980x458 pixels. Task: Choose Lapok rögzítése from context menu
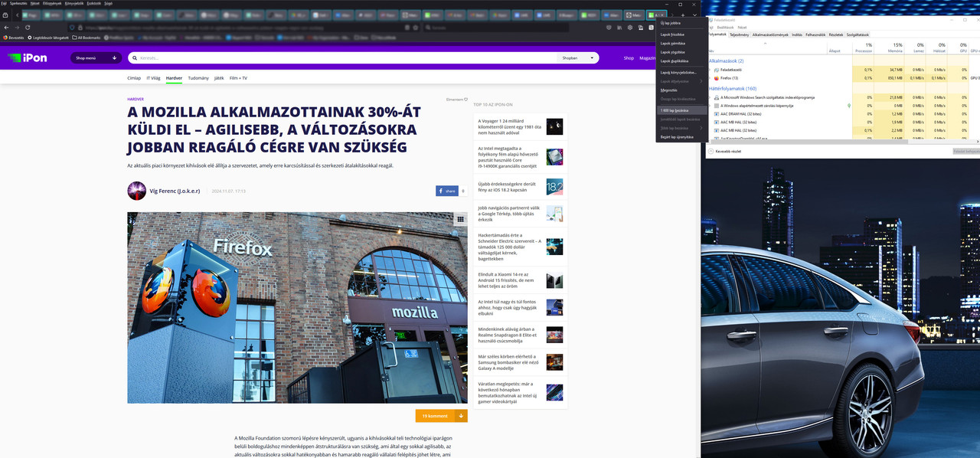click(x=682, y=52)
